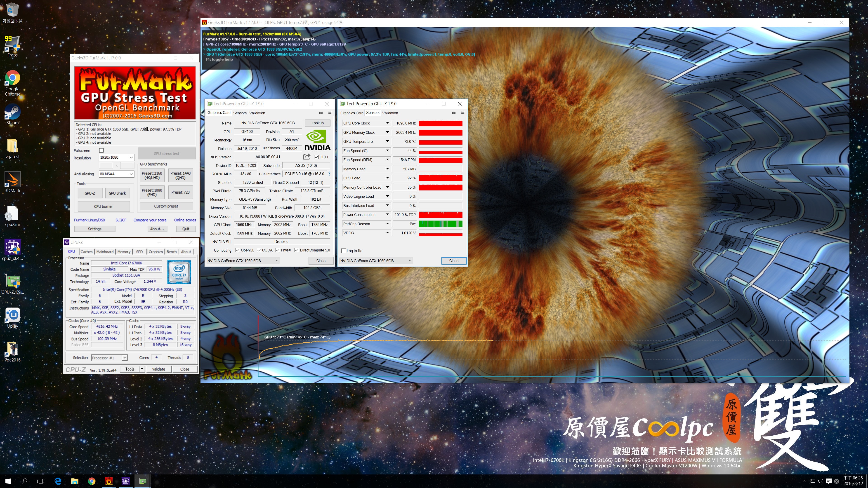Open the cpuz.ini file icon
868x488 pixels.
click(12, 216)
